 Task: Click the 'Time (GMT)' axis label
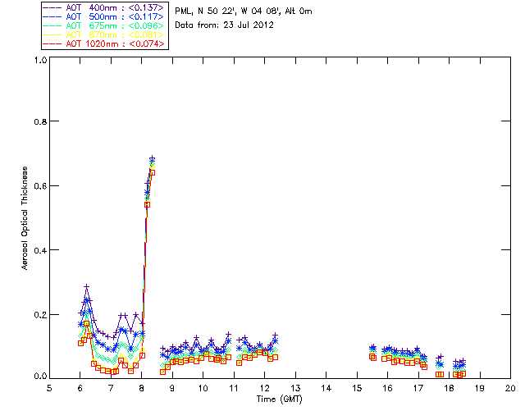[279, 399]
